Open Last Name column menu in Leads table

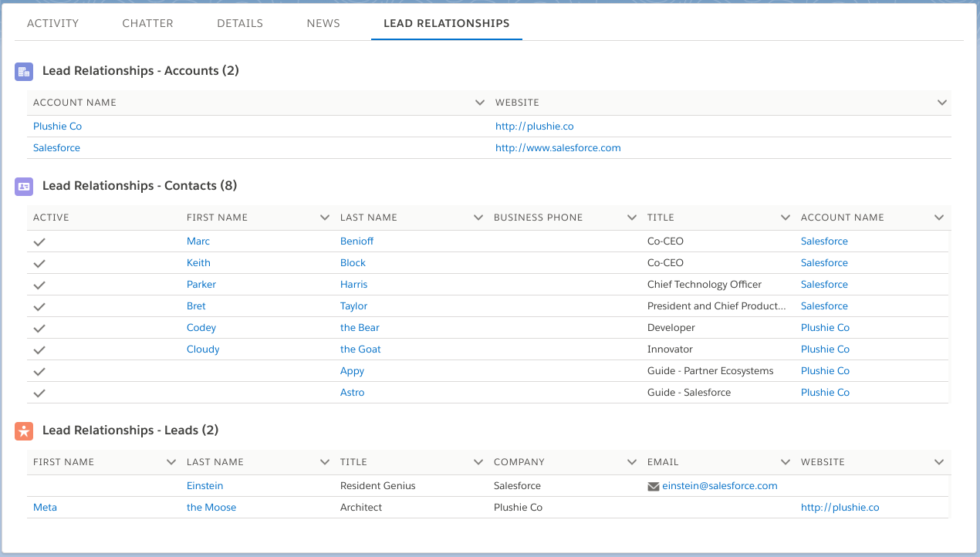tap(325, 462)
